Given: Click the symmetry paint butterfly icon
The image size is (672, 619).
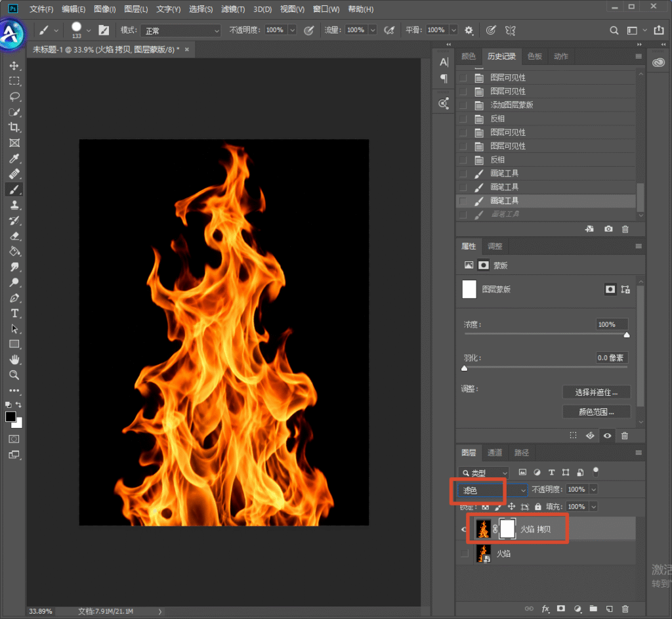Looking at the screenshot, I should click(510, 30).
